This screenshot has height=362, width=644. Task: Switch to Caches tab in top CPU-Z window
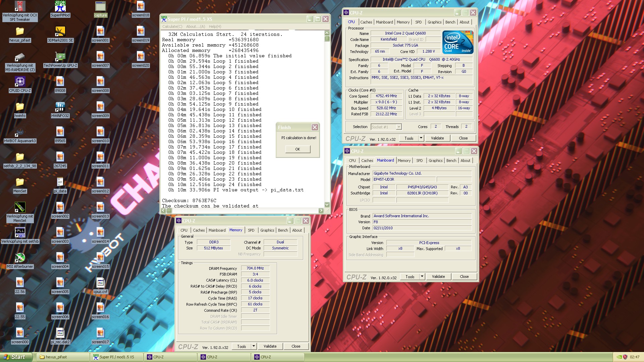tap(366, 22)
